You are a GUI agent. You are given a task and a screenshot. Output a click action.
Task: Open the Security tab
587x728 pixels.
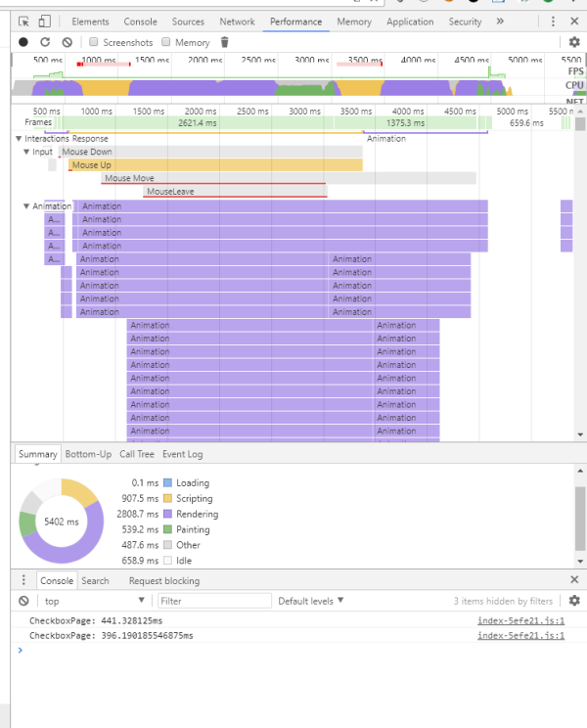coord(465,22)
